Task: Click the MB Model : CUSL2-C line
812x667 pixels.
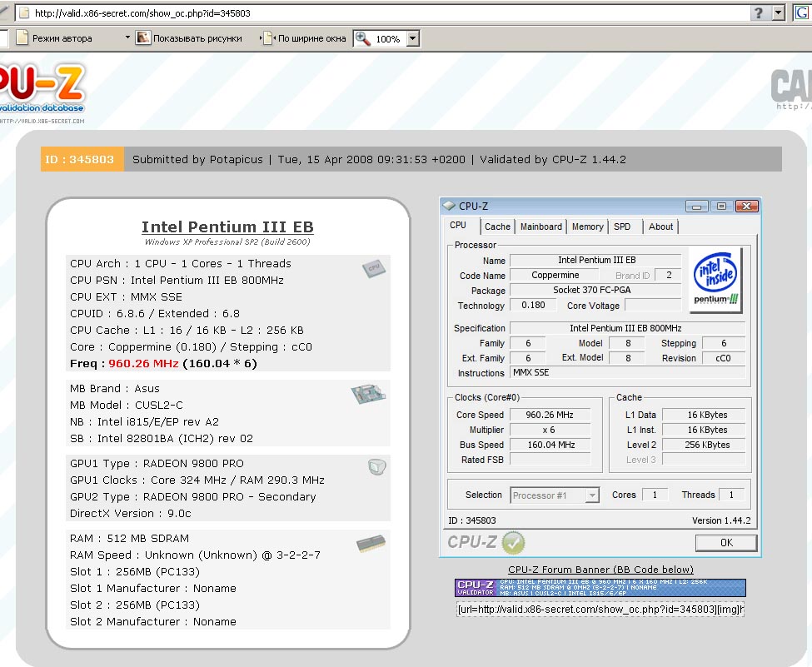Action: click(x=127, y=405)
